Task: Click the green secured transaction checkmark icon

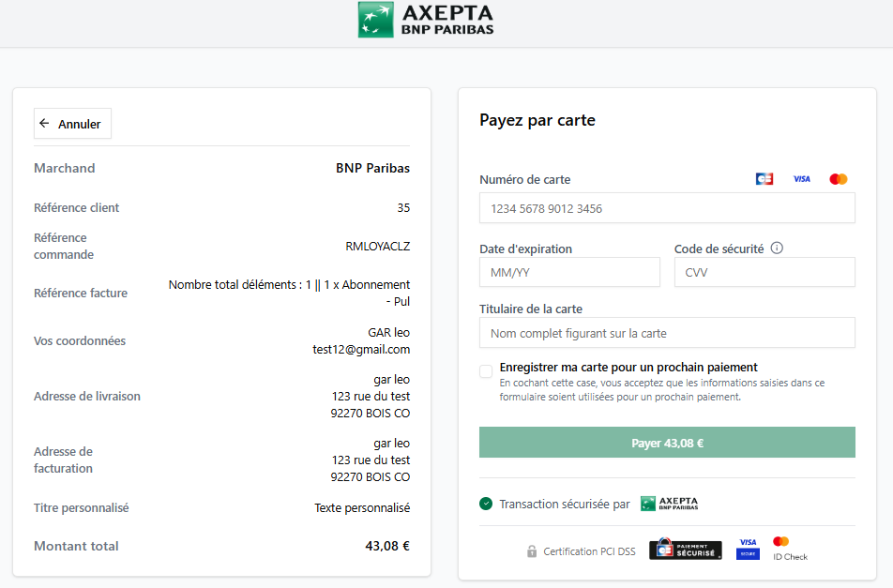Action: 486,504
